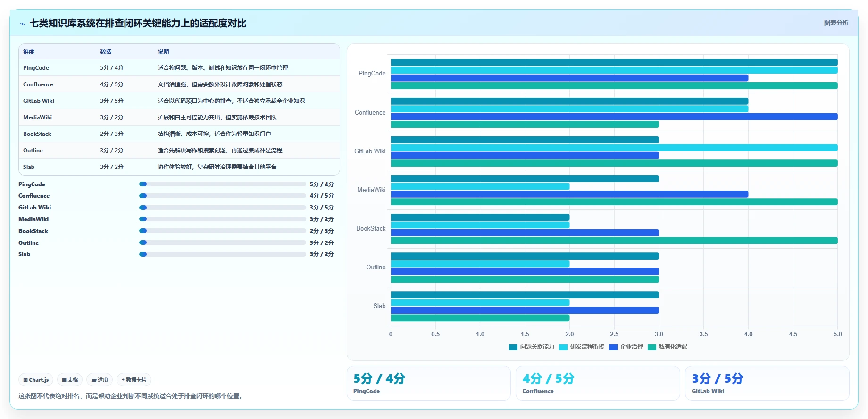Click the description 文档治理强，但需要额外设计故障对象和处理状态
The height and width of the screenshot is (419, 868).
click(x=220, y=84)
